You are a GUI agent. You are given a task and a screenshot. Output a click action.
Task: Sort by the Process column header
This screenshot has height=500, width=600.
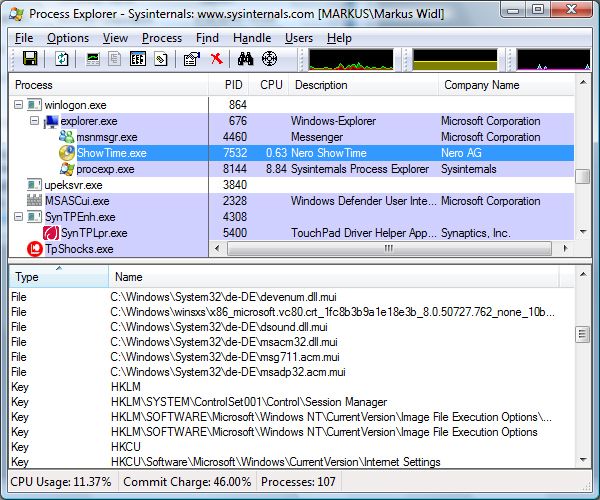(x=109, y=85)
